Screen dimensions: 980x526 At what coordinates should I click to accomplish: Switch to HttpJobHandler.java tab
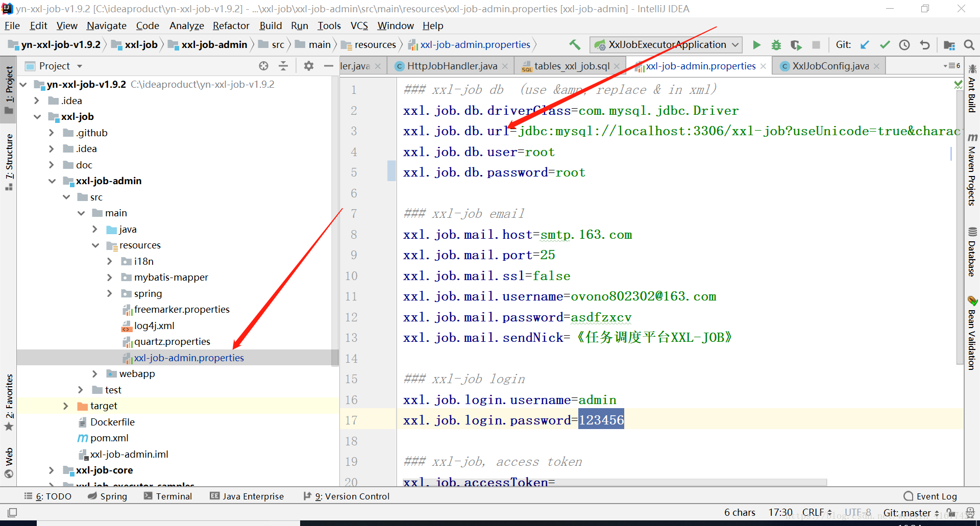(452, 66)
